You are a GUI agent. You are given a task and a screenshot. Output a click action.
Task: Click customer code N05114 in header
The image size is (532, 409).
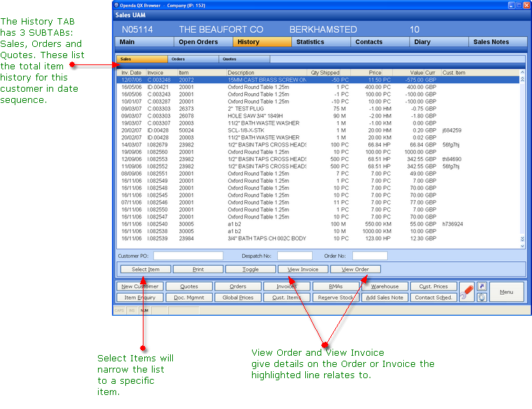point(137,29)
